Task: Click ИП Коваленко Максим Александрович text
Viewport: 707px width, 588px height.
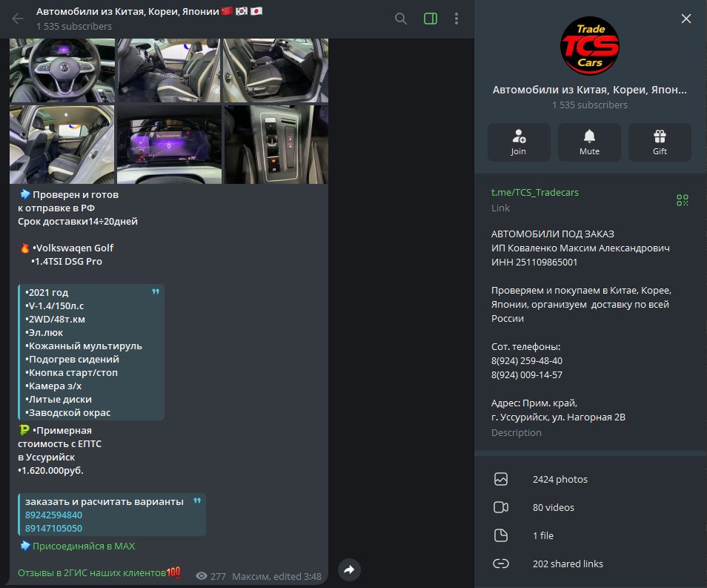Action: coord(580,248)
